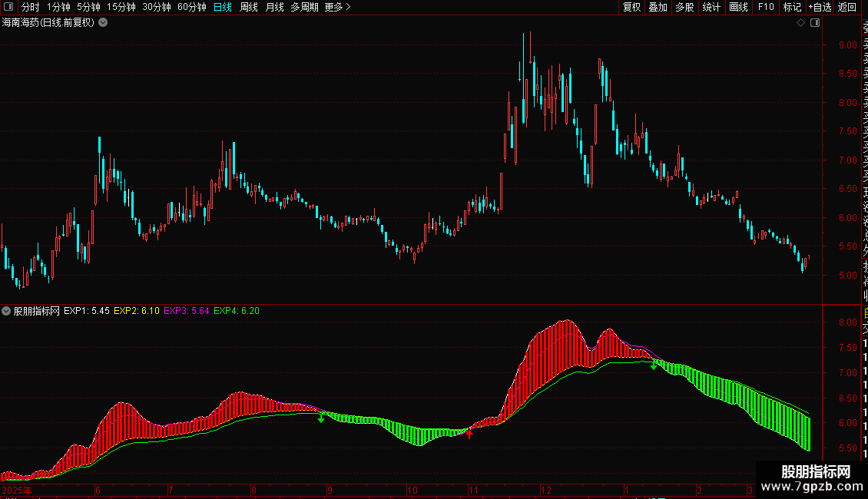Click the F10 company info button
The image size is (868, 499).
[766, 7]
